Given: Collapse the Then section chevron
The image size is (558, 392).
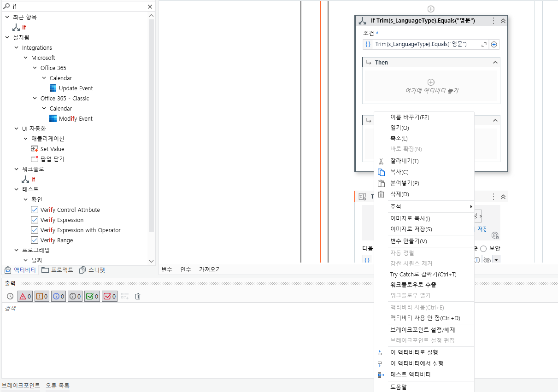Looking at the screenshot, I should coord(495,62).
